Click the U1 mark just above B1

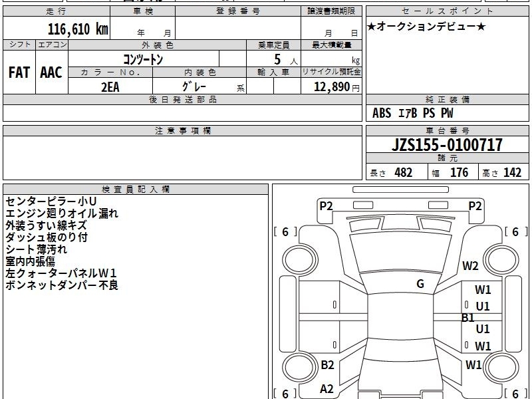coord(483,307)
